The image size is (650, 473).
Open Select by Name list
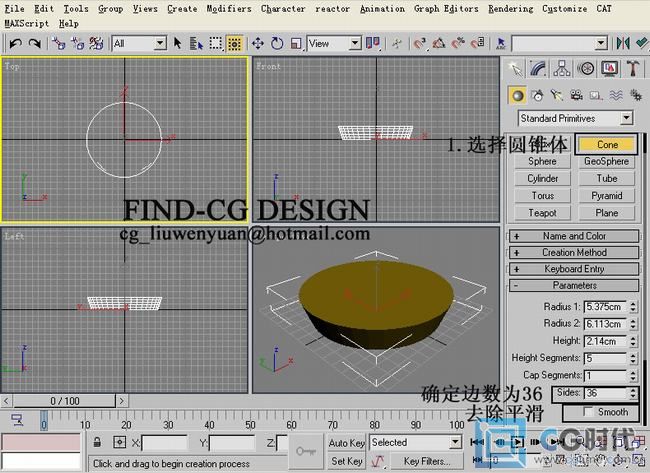click(196, 43)
